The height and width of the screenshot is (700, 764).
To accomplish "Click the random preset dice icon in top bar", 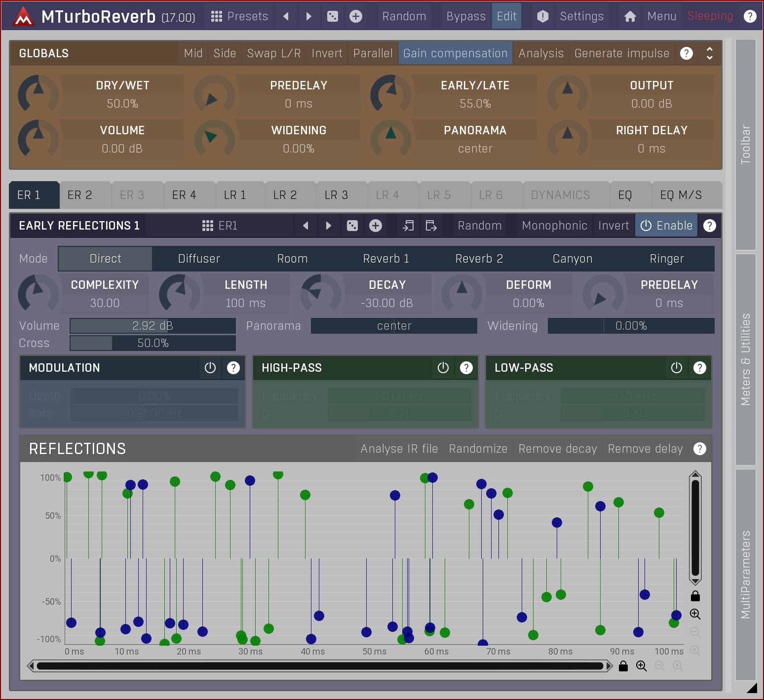I will point(333,16).
